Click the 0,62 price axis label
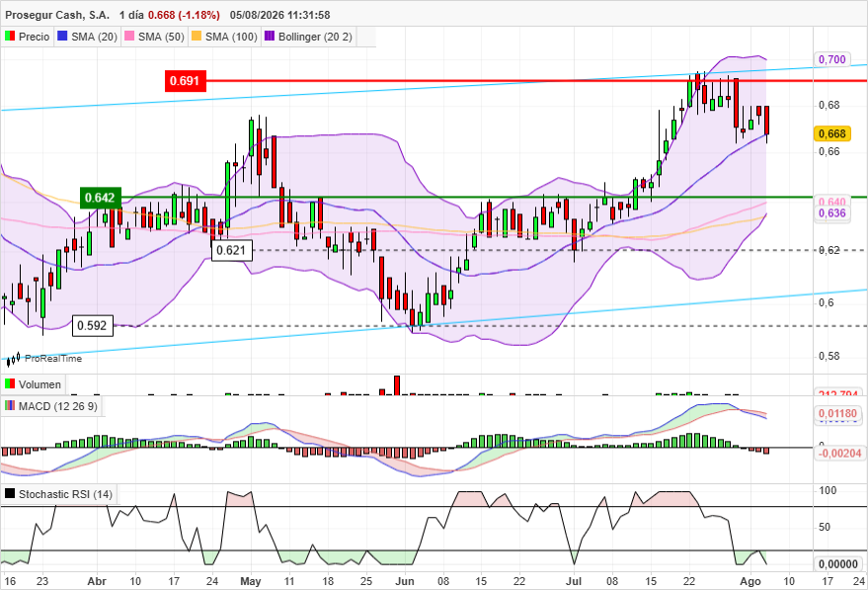Screen dimensions: 868x590 [829, 250]
